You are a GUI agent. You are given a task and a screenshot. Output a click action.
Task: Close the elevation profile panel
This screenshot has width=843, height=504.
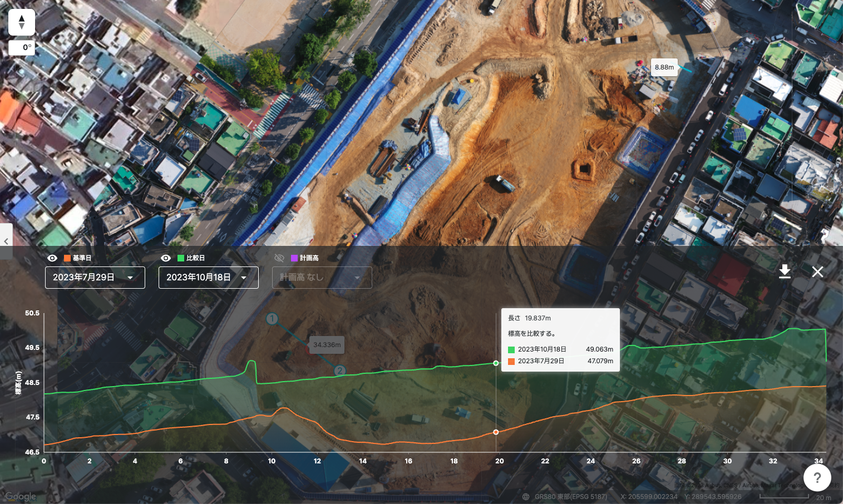(817, 271)
